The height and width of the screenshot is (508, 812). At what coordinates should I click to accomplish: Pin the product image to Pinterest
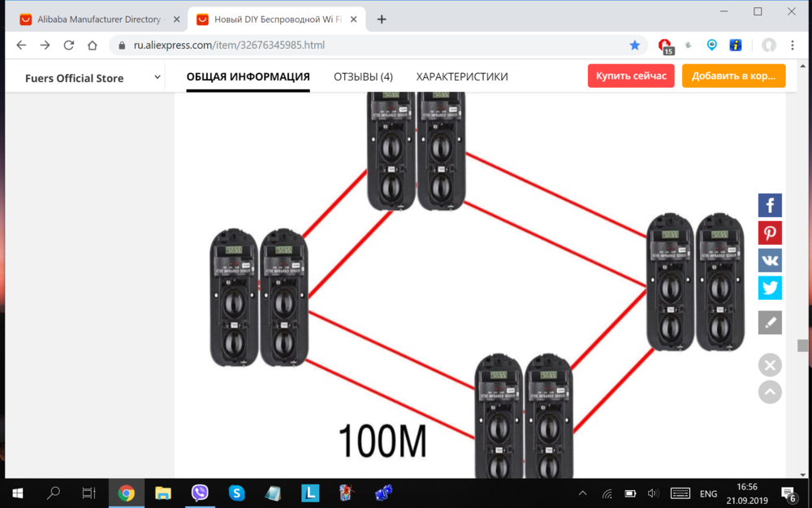pyautogui.click(x=770, y=232)
